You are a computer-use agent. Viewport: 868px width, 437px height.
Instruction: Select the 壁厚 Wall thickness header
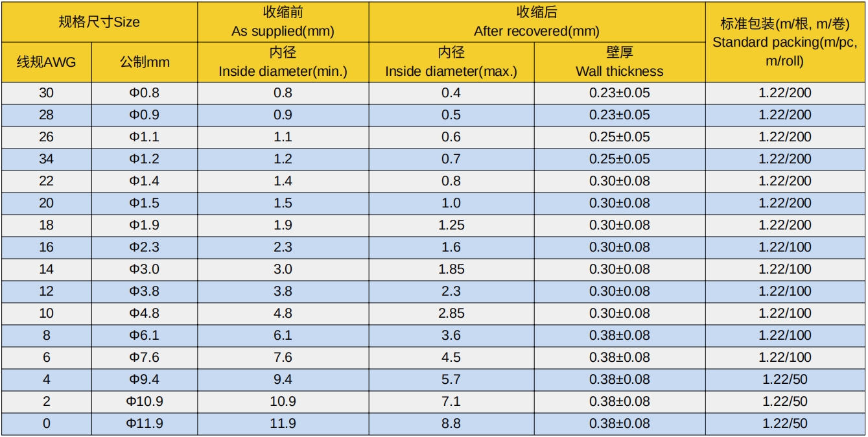[x=620, y=62]
